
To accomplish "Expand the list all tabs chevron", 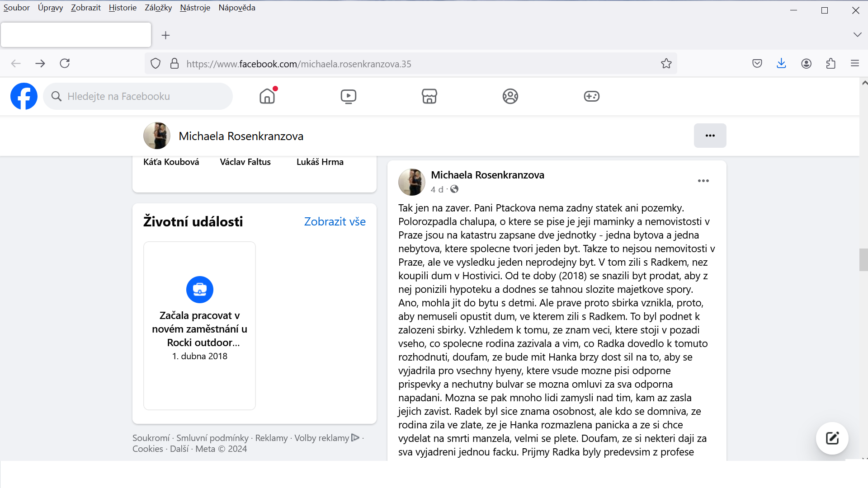I will point(857,35).
